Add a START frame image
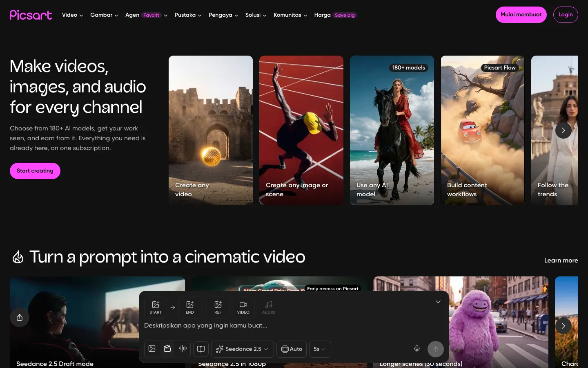The height and width of the screenshot is (368, 588). 156,307
